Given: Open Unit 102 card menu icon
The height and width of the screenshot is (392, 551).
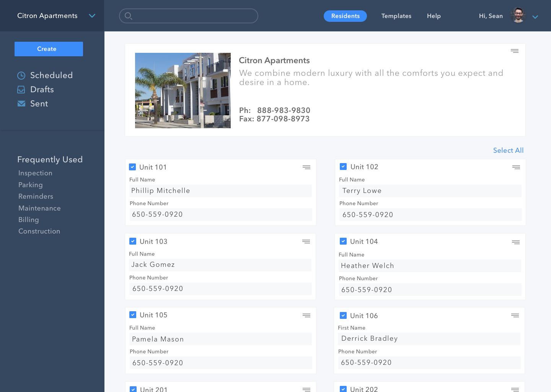Looking at the screenshot, I should pyautogui.click(x=516, y=167).
